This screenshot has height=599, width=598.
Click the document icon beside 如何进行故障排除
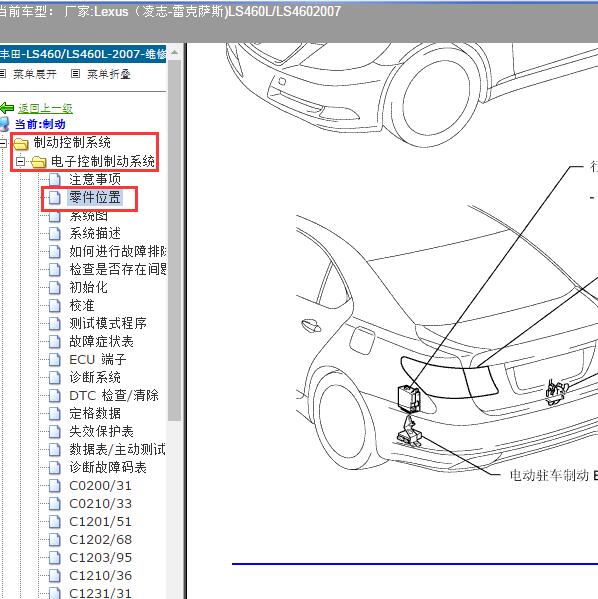tap(55, 252)
